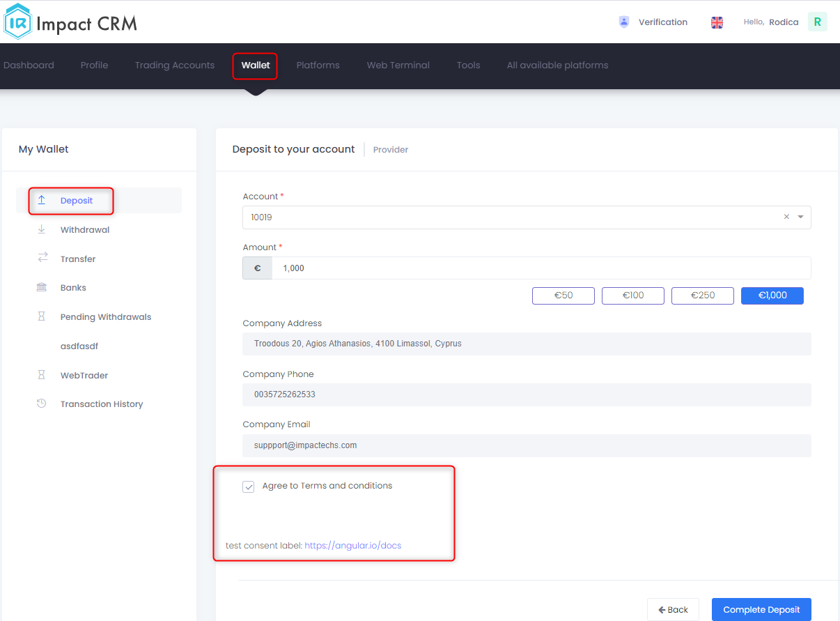Choose the €1,000 preset amount button
Screen dimensions: 840x621
pyautogui.click(x=772, y=296)
